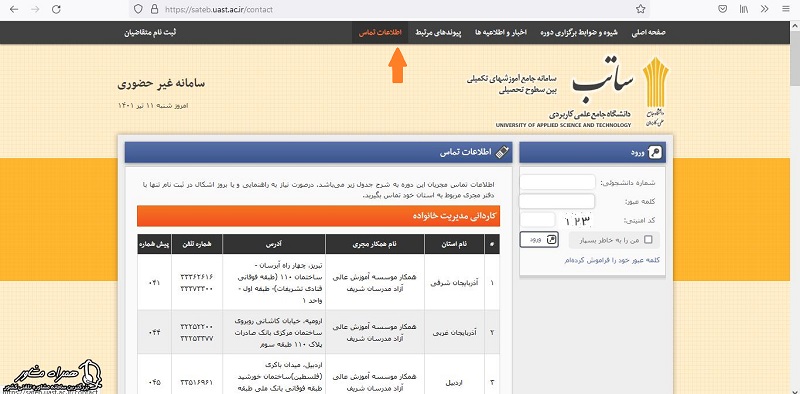Go back using the browser back arrow
The width and height of the screenshot is (800, 394).
14,9
